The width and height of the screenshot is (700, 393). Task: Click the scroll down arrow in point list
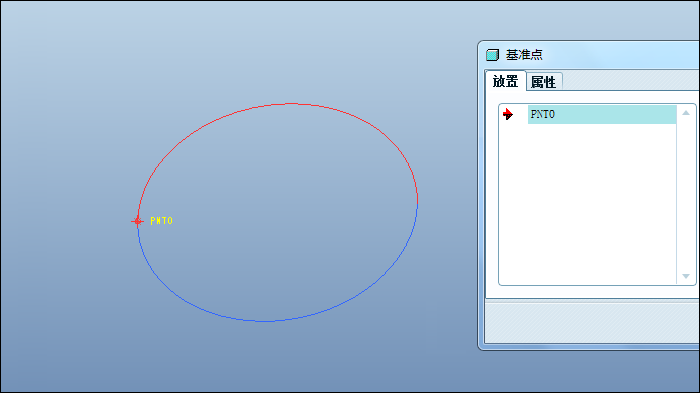click(686, 276)
